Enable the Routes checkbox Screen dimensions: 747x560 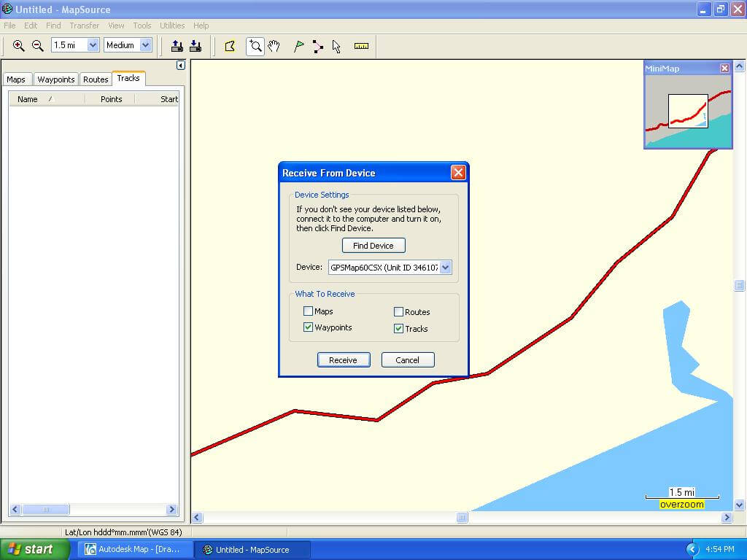399,312
